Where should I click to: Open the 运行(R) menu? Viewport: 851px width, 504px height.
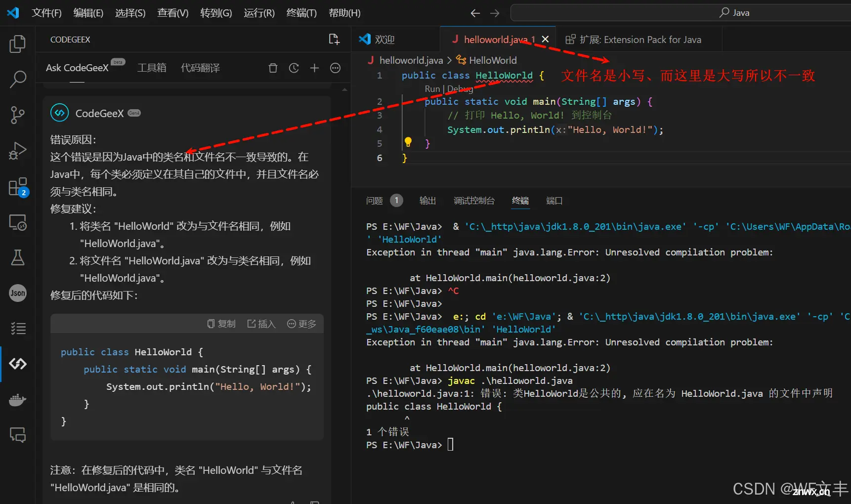259,13
